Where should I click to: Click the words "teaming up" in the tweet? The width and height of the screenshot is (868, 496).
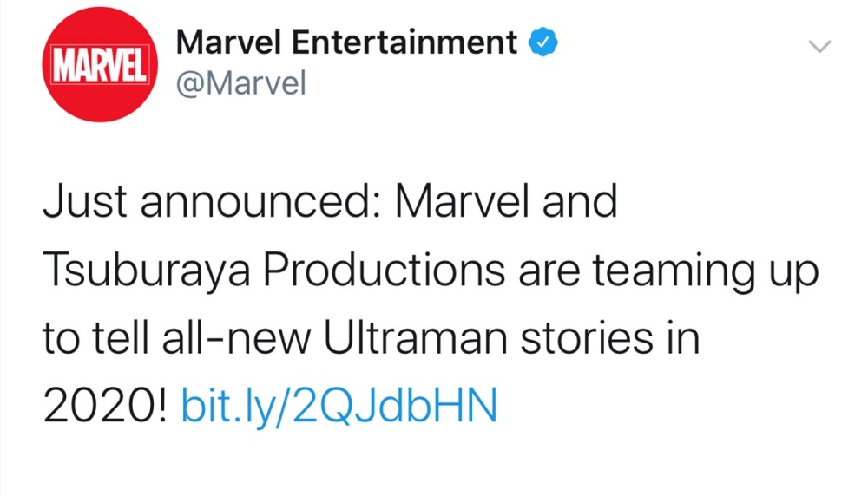(705, 271)
